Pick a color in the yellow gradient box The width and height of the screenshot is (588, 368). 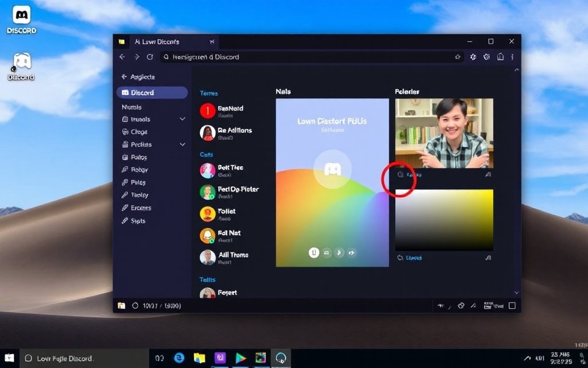[444, 220]
